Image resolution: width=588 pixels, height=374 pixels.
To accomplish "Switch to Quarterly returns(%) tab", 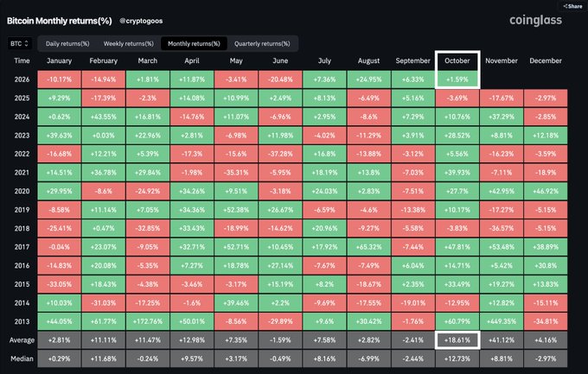I will (262, 43).
